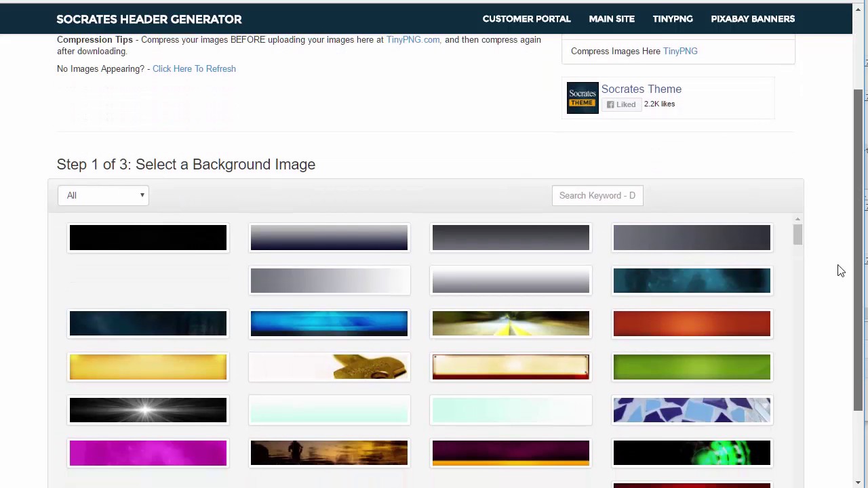The height and width of the screenshot is (488, 868).
Task: Pick the blurred road with yellow line background
Action: [511, 324]
